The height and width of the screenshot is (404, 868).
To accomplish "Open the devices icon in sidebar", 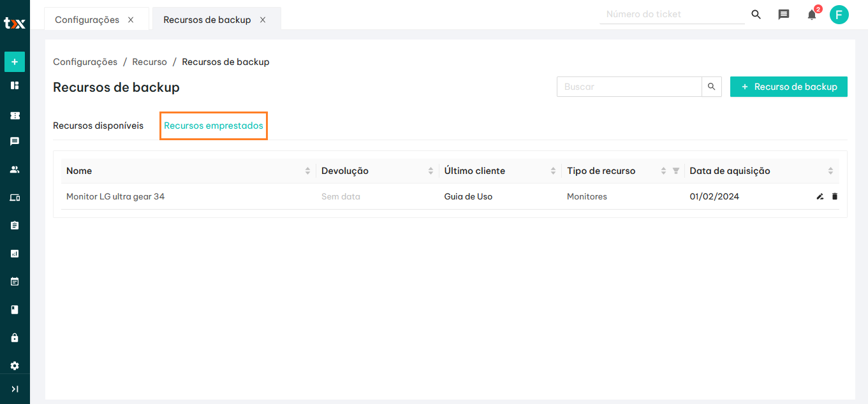I will click(x=15, y=198).
